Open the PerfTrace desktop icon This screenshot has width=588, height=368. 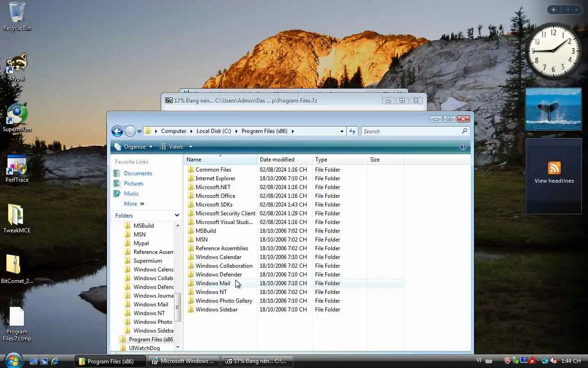[17, 168]
